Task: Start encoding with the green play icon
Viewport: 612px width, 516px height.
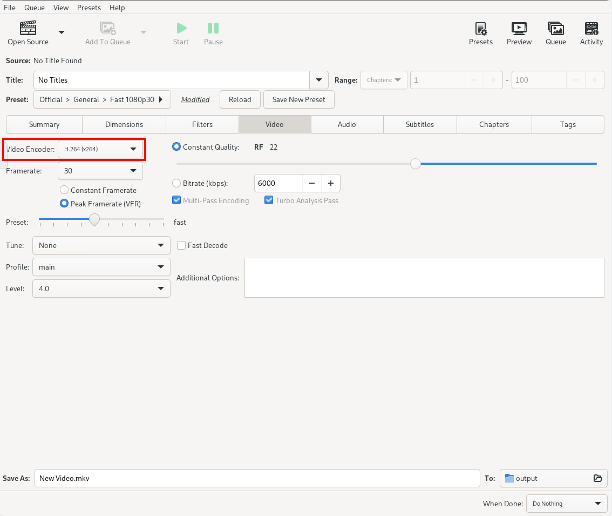Action: pos(181,28)
